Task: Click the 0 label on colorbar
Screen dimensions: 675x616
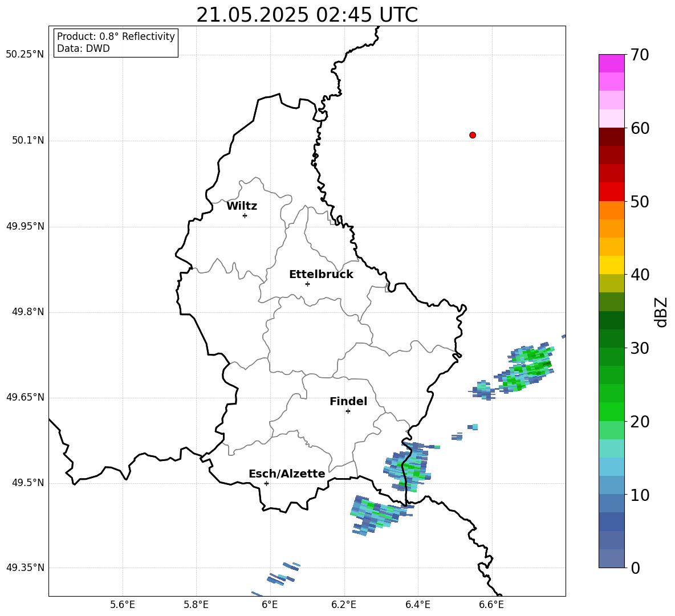Action: tap(635, 568)
